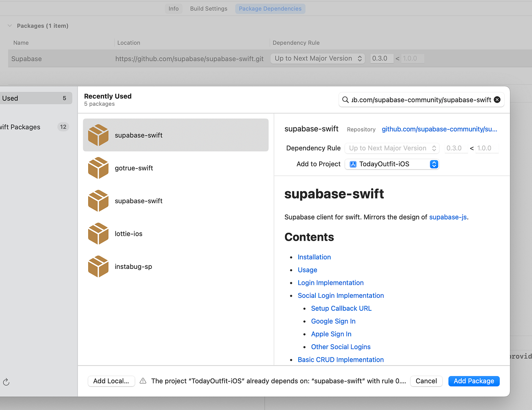Select the gotrue-swift package icon
Image resolution: width=532 pixels, height=410 pixels.
98,168
